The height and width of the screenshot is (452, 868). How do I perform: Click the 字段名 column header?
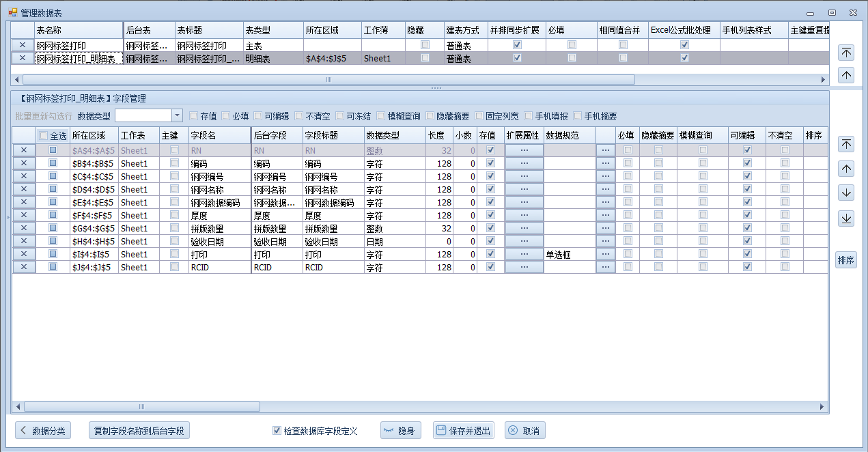tap(219, 135)
